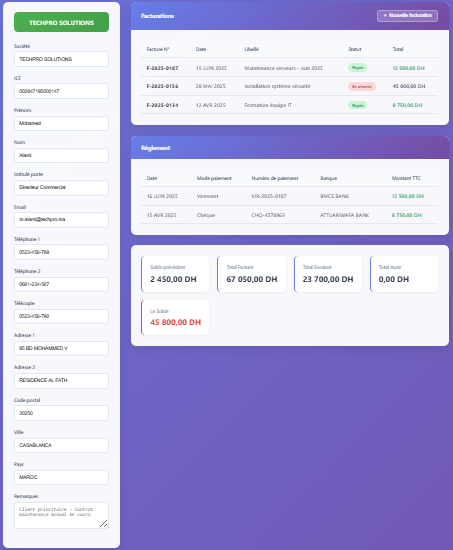Click the Maintenance serveurs - Juin 2025 label

[284, 68]
